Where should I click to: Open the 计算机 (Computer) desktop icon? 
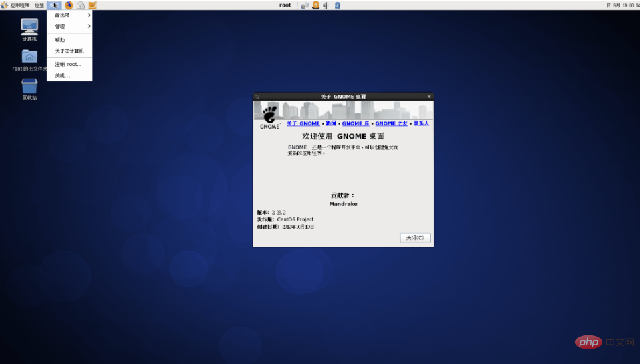[x=29, y=30]
